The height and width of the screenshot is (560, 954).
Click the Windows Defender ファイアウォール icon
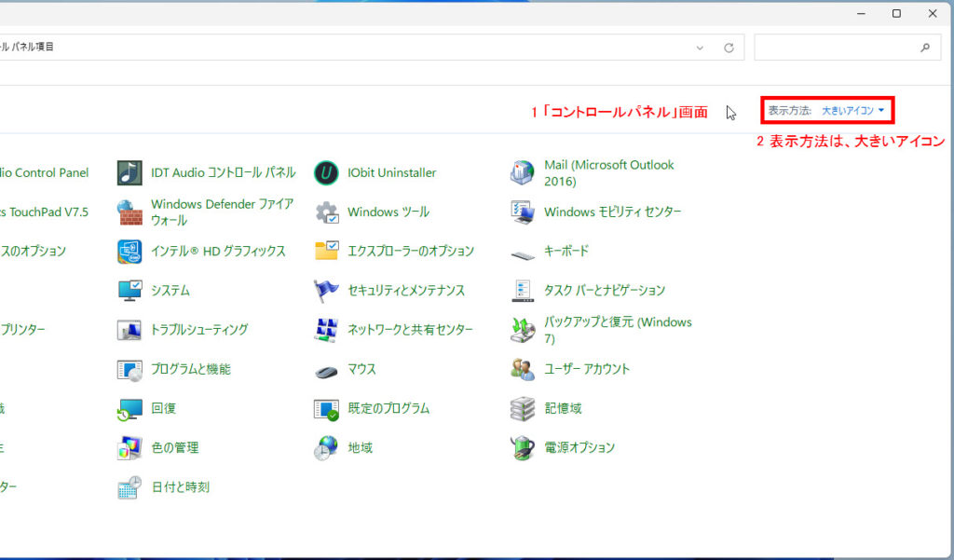129,212
